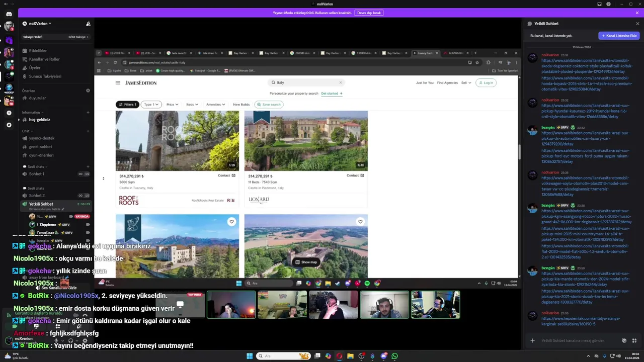Click the Devre dışı bırak button

pyautogui.click(x=369, y=13)
